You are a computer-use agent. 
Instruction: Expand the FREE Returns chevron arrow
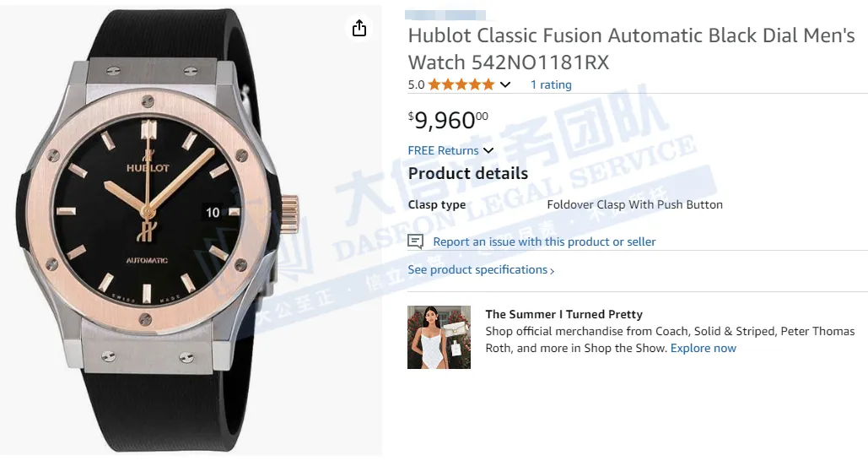(x=488, y=150)
